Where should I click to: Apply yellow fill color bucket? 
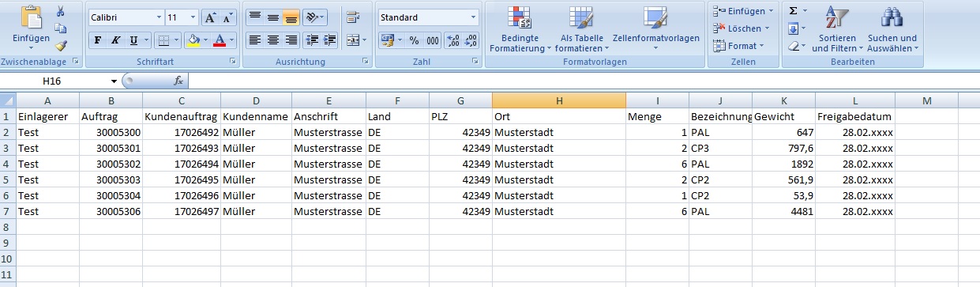click(193, 40)
